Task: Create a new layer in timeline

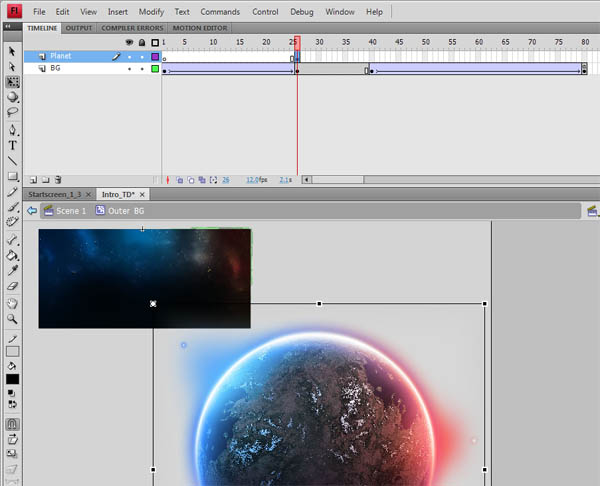Action: [x=33, y=179]
